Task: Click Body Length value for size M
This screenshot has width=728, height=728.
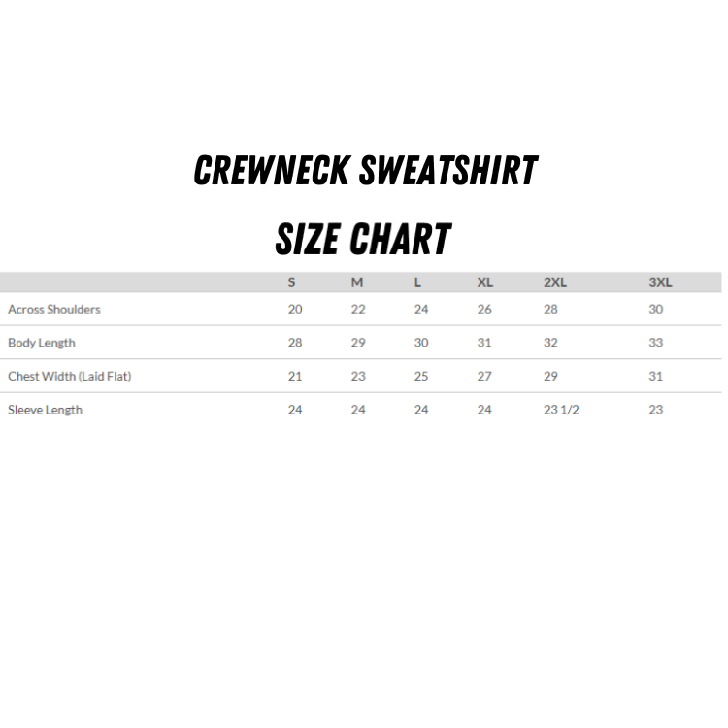Action: [x=358, y=343]
